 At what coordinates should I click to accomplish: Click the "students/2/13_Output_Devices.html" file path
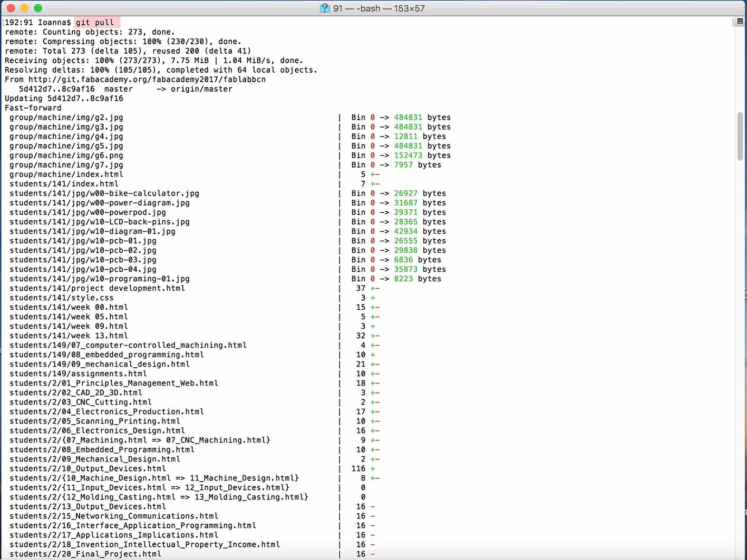point(88,506)
